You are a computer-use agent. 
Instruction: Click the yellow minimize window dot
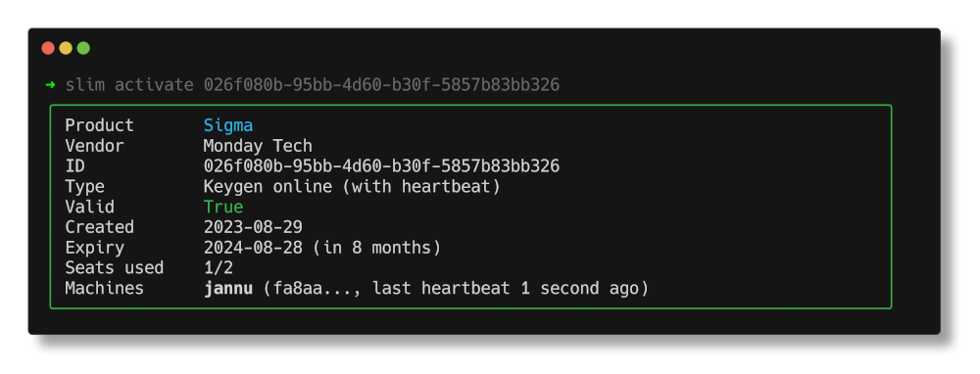66,48
